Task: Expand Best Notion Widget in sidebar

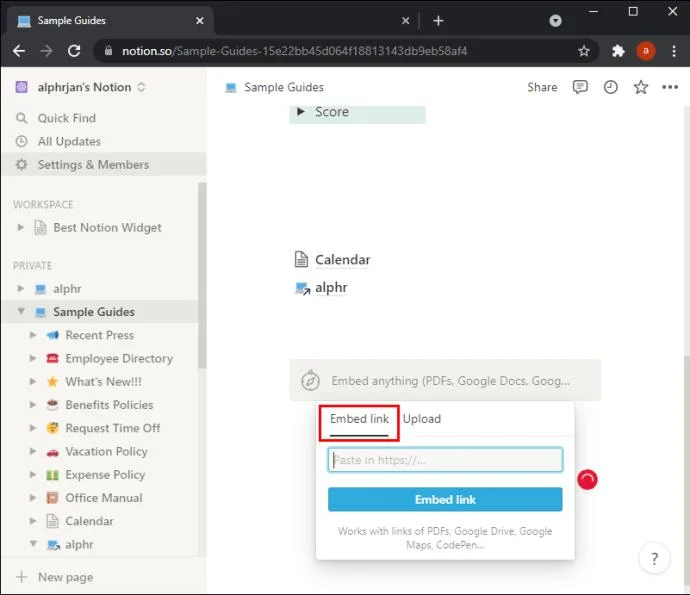Action: 20,227
